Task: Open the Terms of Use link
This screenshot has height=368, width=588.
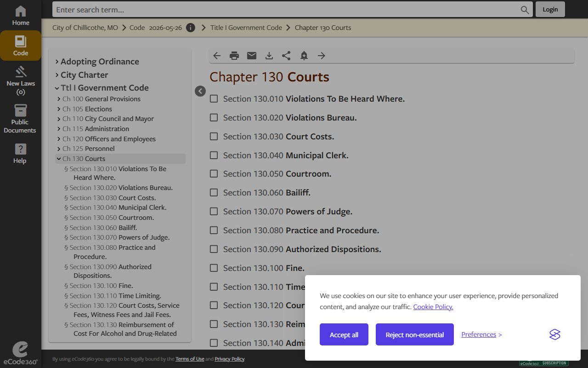Action: [190, 359]
